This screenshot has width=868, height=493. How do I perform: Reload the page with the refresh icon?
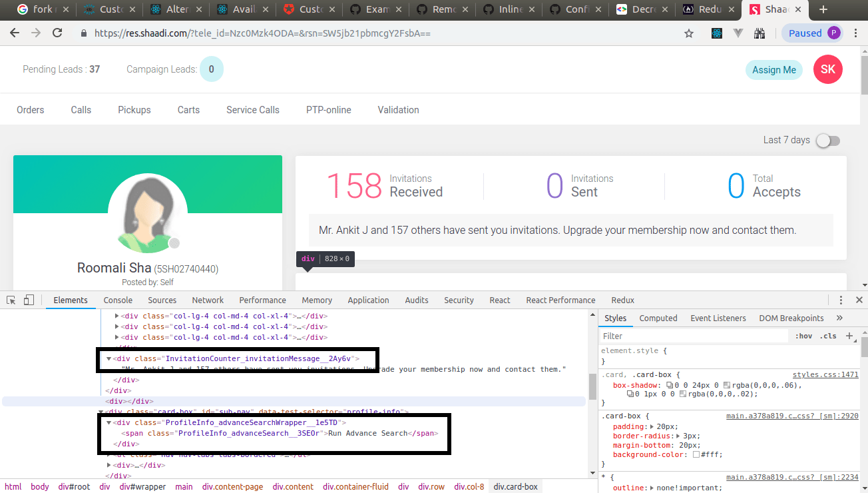[x=57, y=33]
